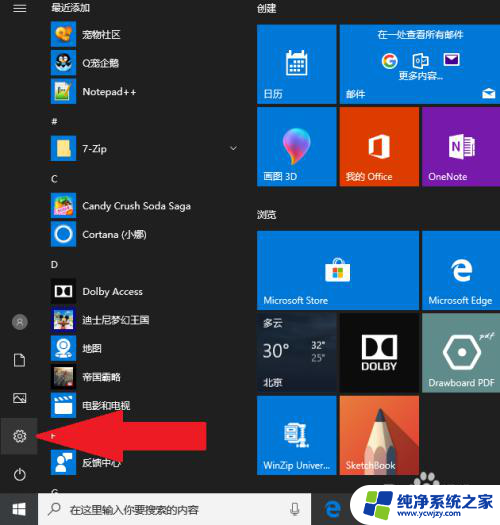The height and width of the screenshot is (525, 500).
Task: Click the 浏览 tile group title
Action: pyautogui.click(x=267, y=214)
